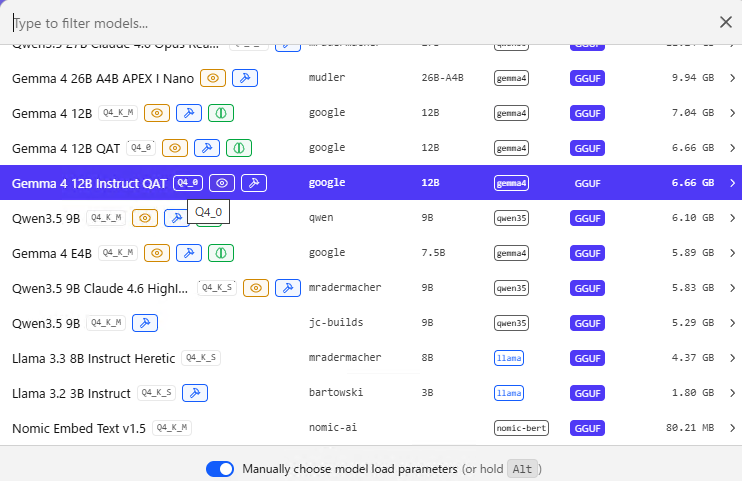This screenshot has height=481, width=742.
Task: Expand the chevron on the 5.83 GB mradermacher Qwen3.5 row
Action: [x=732, y=288]
